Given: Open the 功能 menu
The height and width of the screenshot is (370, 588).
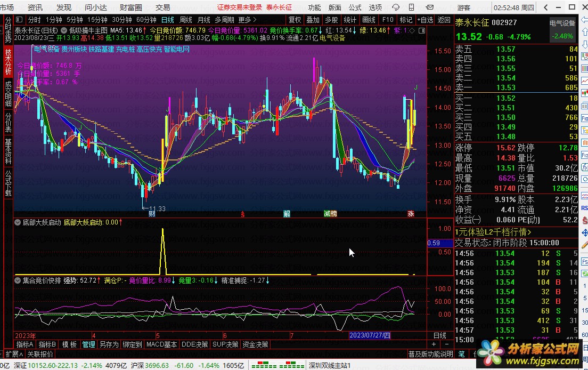Looking at the screenshot, I should (314, 7).
